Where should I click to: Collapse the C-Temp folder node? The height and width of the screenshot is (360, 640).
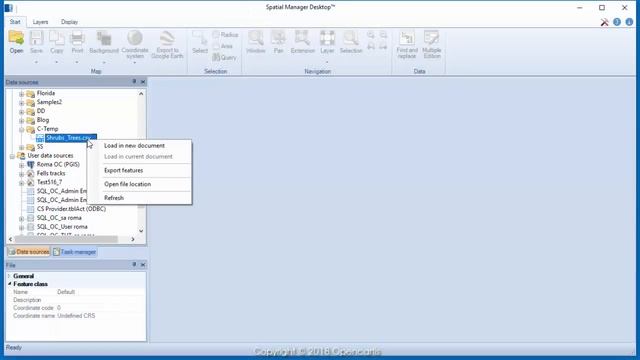[x=22, y=129]
